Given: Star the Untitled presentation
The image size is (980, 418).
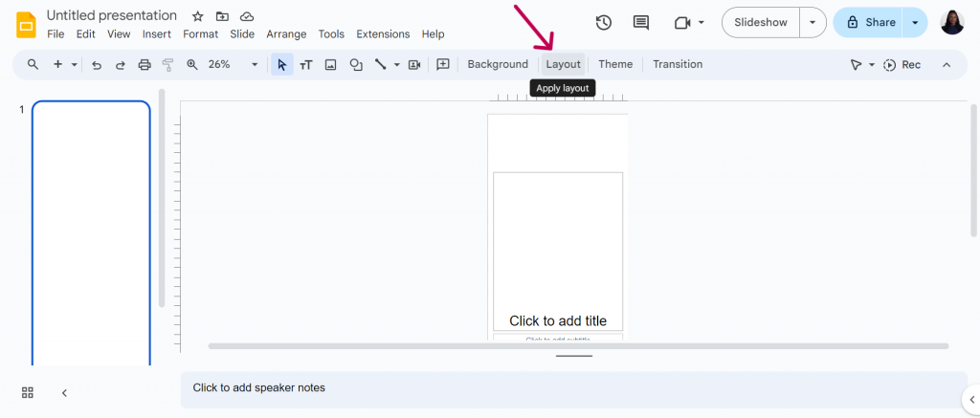Looking at the screenshot, I should (x=197, y=16).
